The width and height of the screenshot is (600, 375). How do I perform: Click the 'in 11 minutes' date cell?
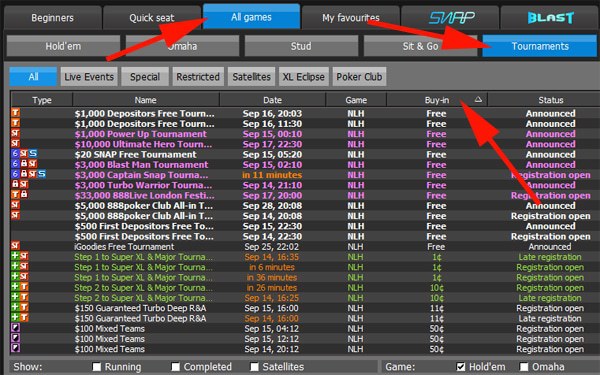(272, 175)
